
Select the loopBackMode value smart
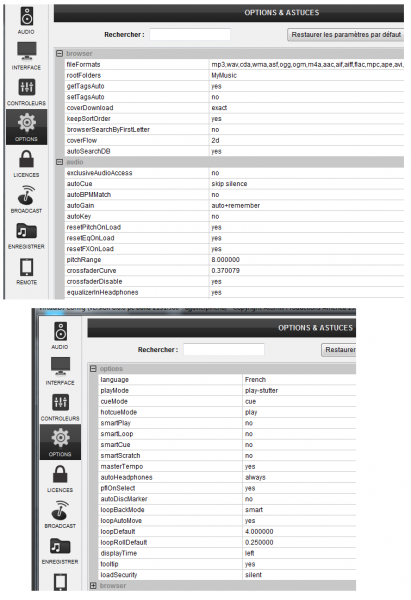254,510
